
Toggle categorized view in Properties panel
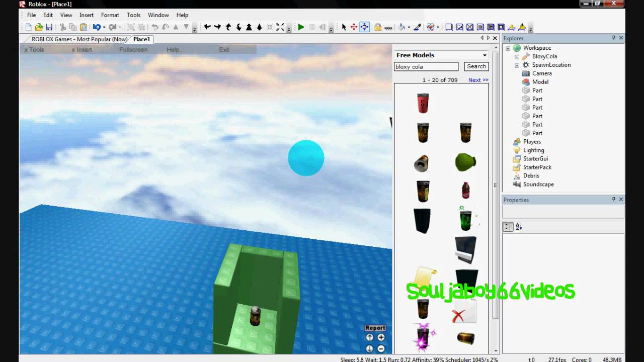point(508,227)
